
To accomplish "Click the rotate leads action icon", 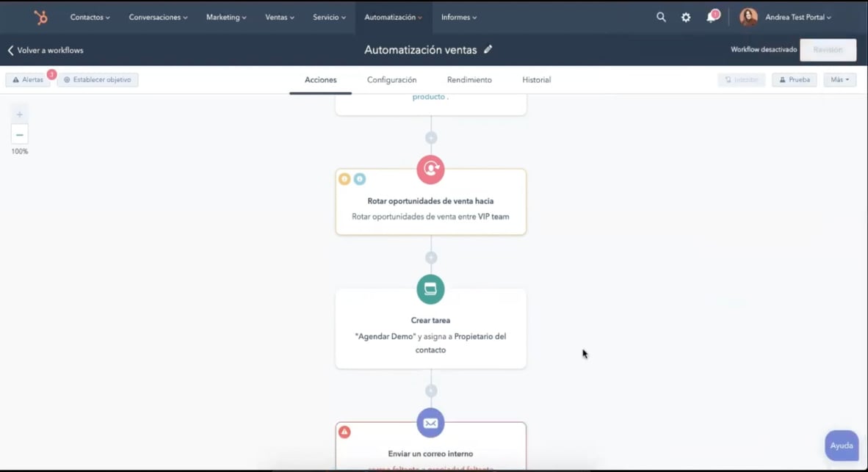I will click(x=430, y=169).
